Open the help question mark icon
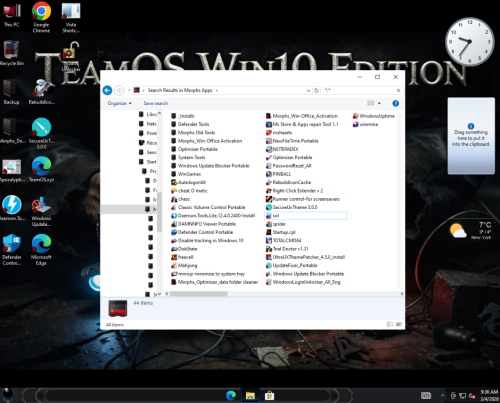 click(x=395, y=103)
